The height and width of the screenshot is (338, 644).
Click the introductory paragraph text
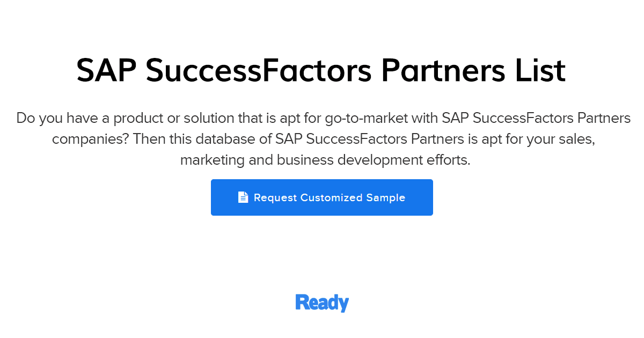click(322, 138)
